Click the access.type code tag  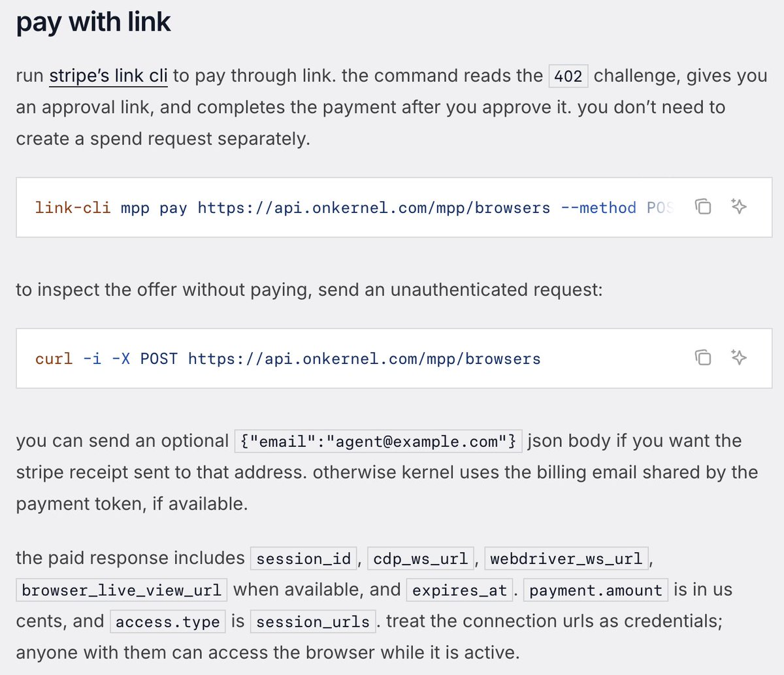pos(168,621)
